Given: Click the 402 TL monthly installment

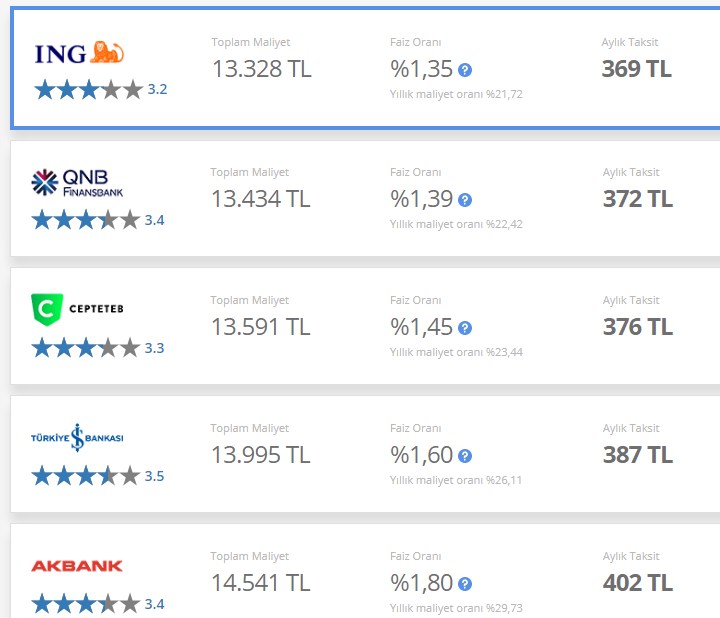Looking at the screenshot, I should pos(638,583).
